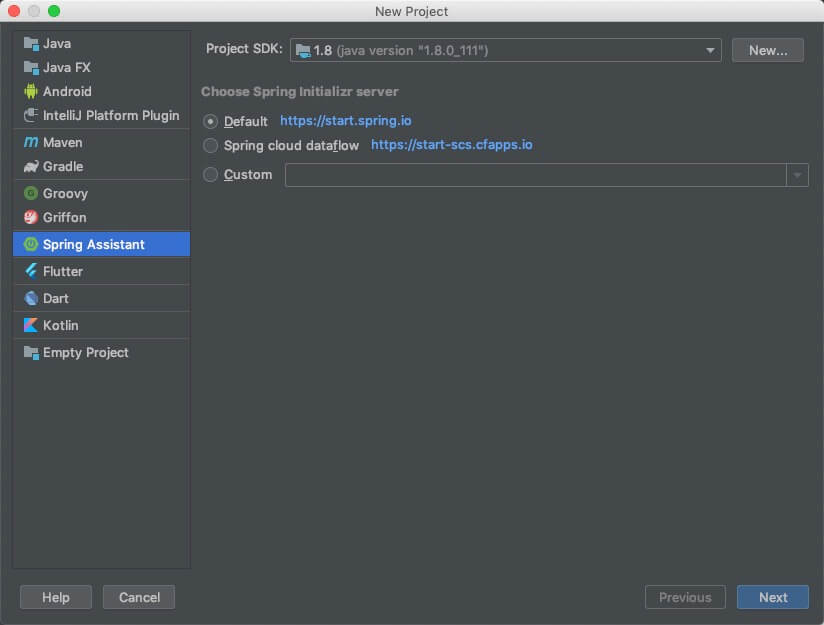Click the SDK folder icon in combo box

[x=303, y=50]
